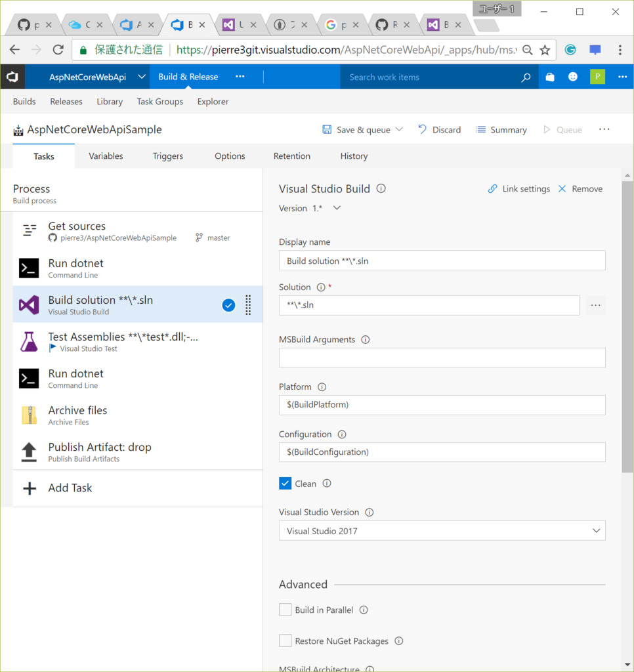Screen dimensions: 634x672
Task: Toggle the blue checkmark on Build solution task
Action: 228,305
